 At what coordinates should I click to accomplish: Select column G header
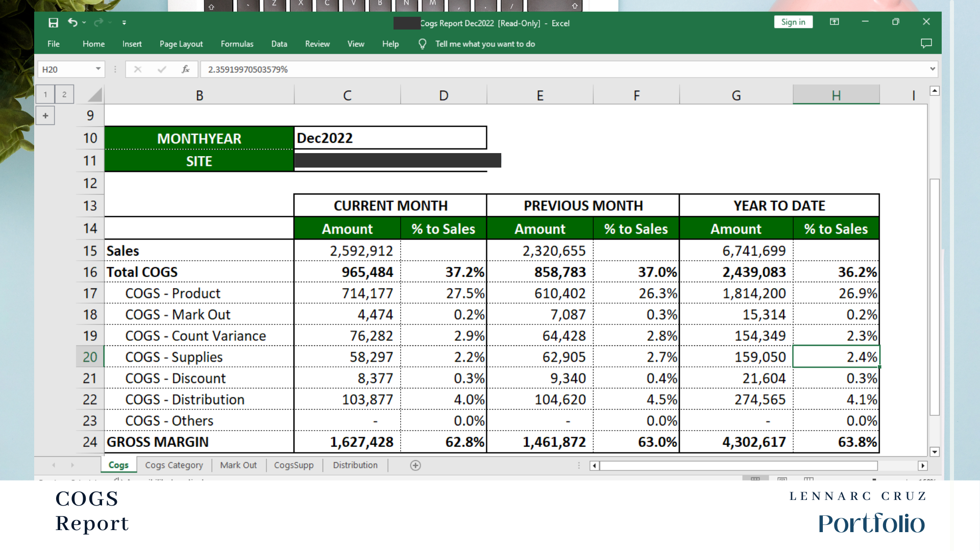tap(736, 95)
